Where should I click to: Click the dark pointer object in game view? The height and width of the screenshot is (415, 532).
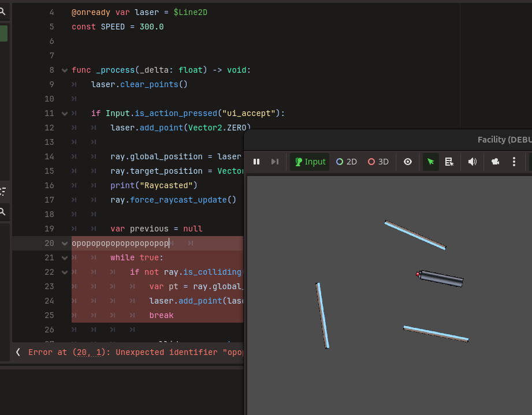440,278
